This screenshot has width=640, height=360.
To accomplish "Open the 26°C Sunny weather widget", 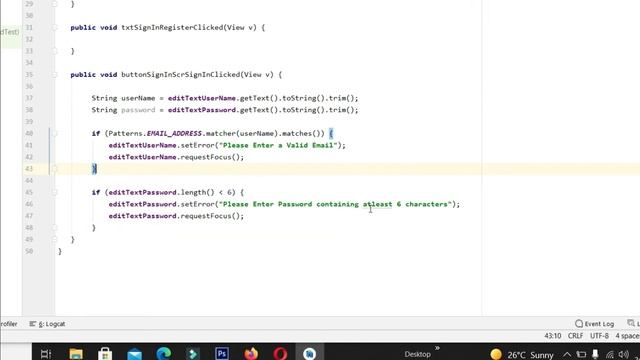I will (x=522, y=354).
